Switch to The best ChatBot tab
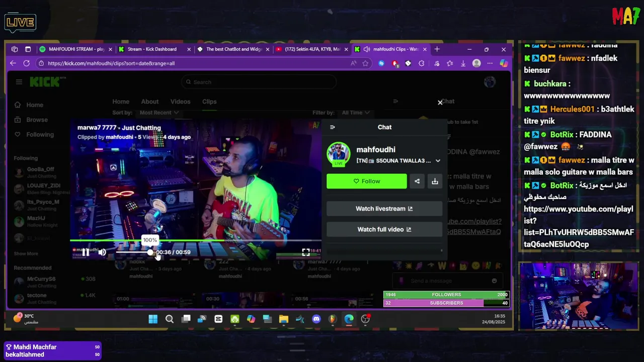 [x=234, y=49]
